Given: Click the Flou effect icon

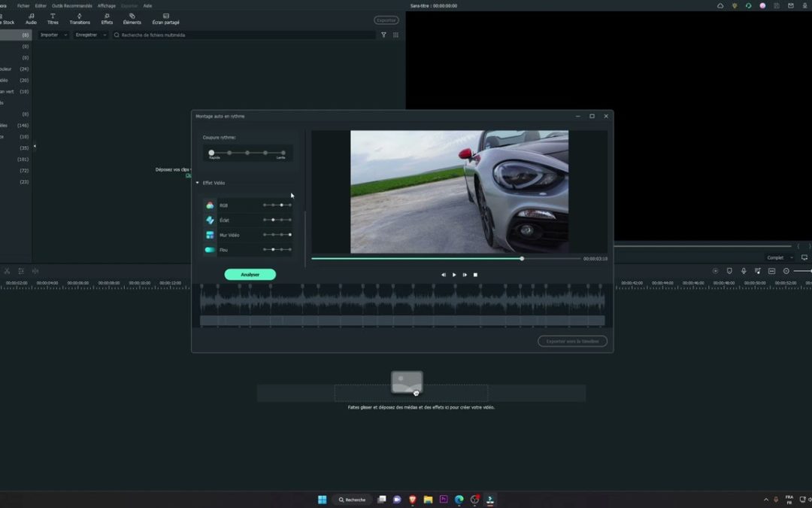Looking at the screenshot, I should (210, 250).
